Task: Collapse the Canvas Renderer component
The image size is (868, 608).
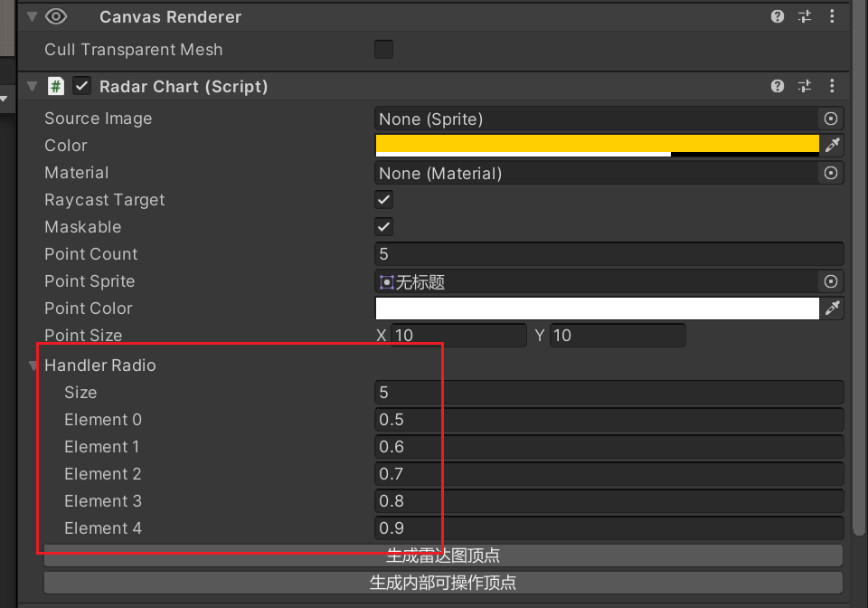Action: [x=33, y=17]
